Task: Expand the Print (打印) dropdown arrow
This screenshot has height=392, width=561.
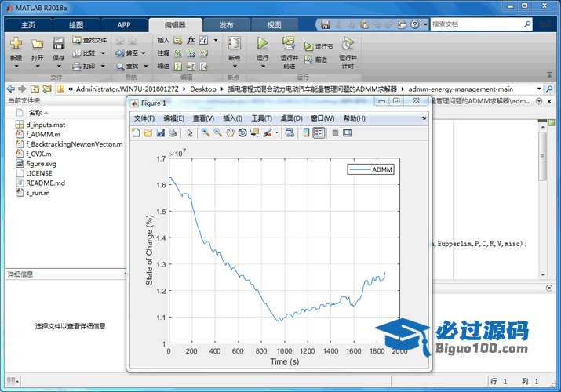Action: (x=103, y=66)
